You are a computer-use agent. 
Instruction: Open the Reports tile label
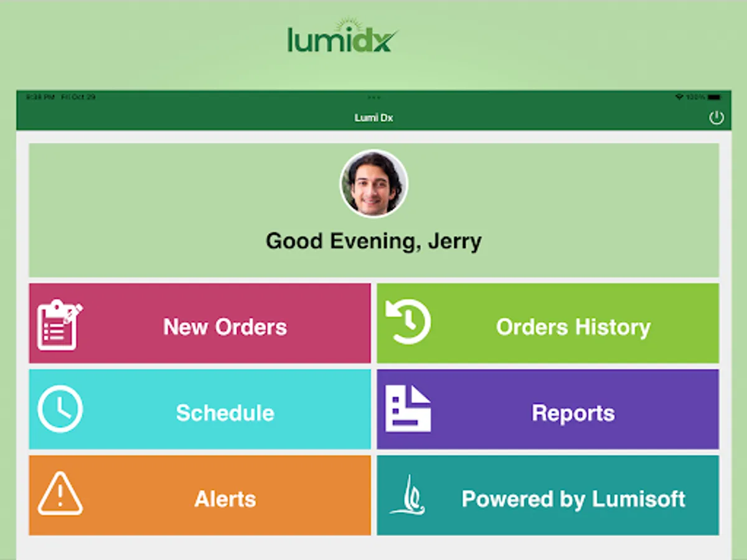click(573, 413)
